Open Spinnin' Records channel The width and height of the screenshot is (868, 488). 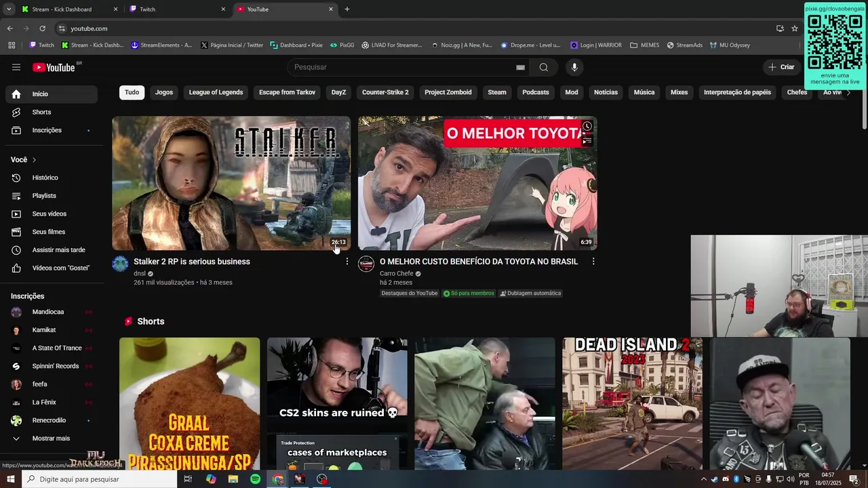tap(52, 366)
